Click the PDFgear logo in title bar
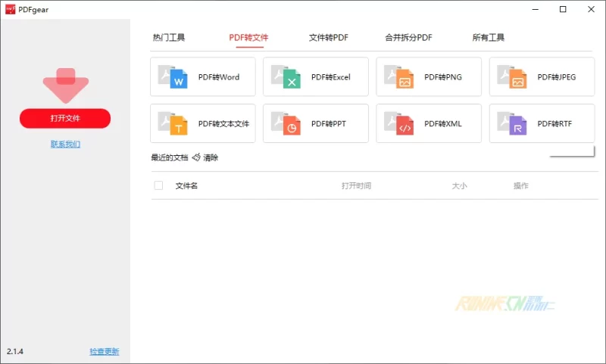The width and height of the screenshot is (606, 364). tap(11, 9)
